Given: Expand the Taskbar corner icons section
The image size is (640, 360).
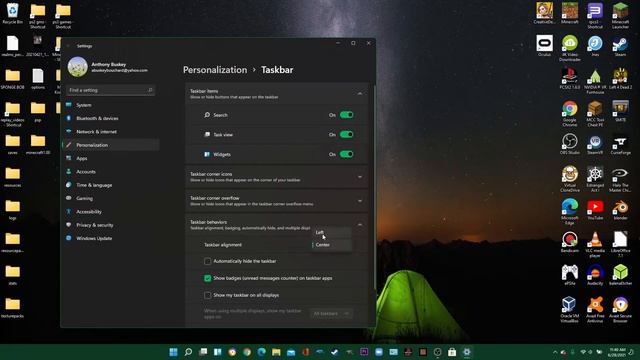Looking at the screenshot, I should tap(360, 177).
